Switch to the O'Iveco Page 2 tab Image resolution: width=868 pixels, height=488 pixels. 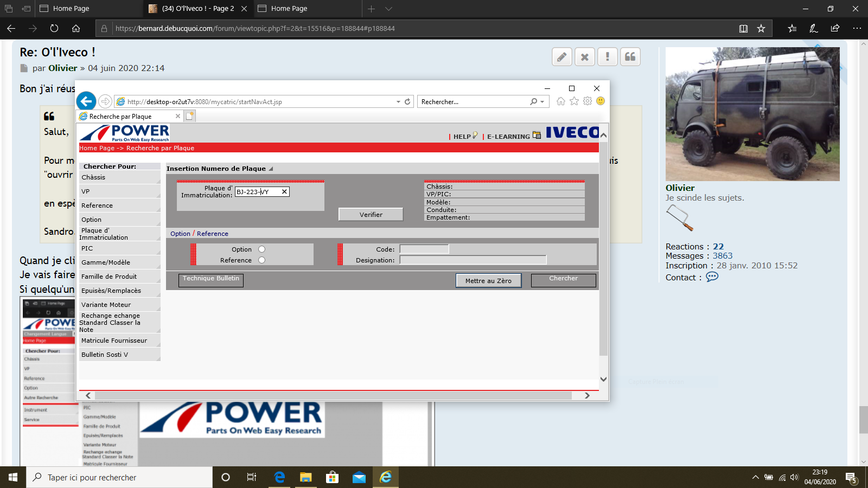click(197, 9)
